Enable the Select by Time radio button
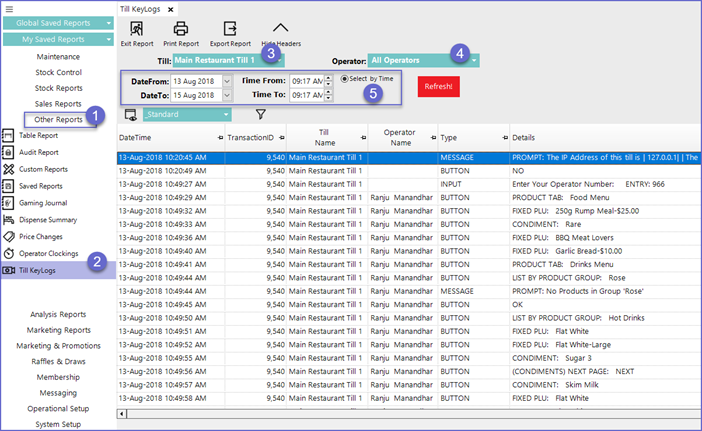 [345, 78]
